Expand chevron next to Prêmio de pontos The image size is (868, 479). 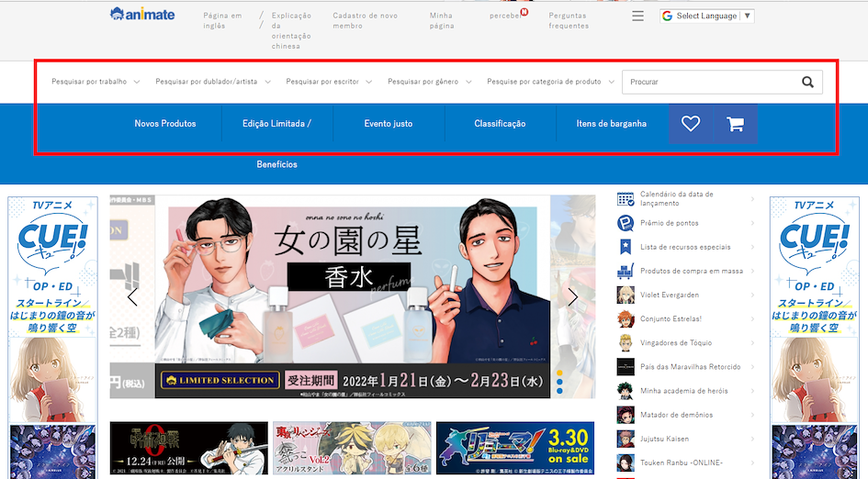pos(752,223)
